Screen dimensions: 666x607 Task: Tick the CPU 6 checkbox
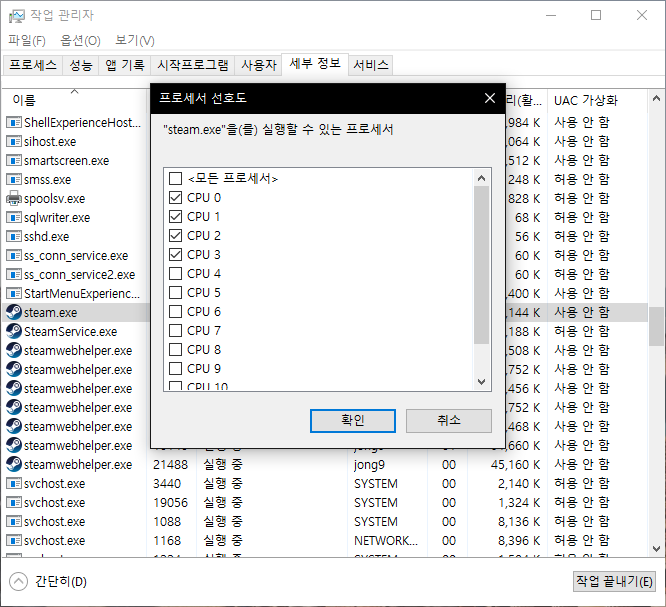[x=175, y=311]
